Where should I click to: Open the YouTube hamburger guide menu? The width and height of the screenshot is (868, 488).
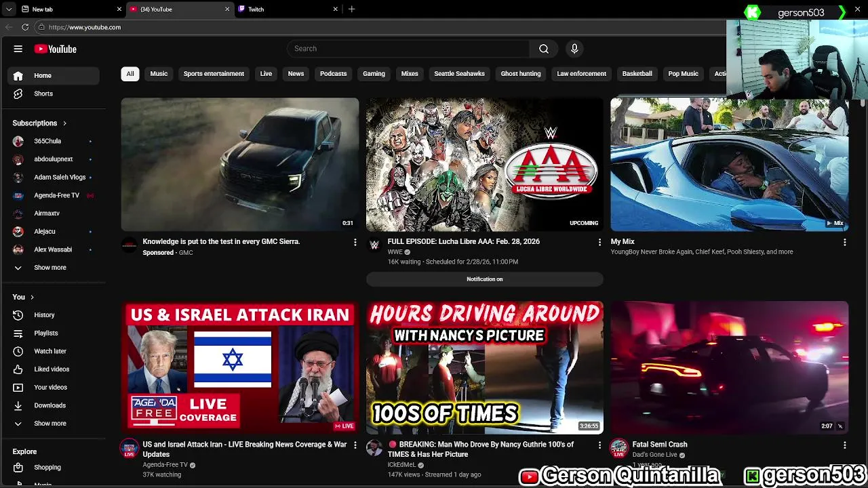(18, 49)
